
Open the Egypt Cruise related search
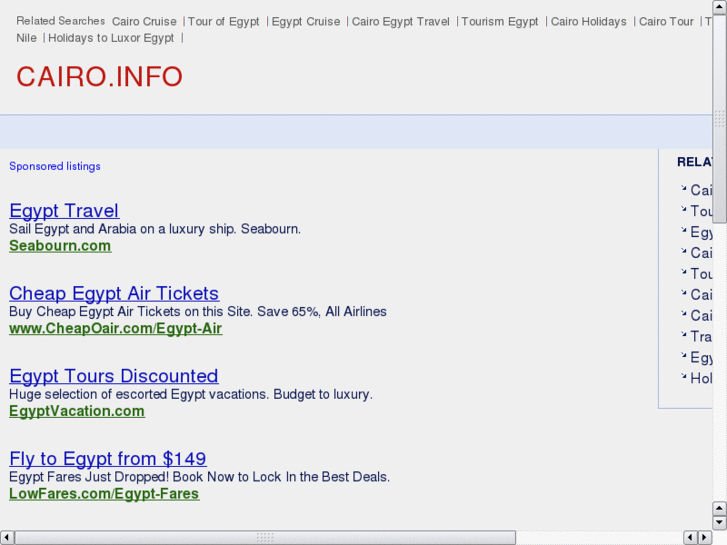tap(306, 22)
